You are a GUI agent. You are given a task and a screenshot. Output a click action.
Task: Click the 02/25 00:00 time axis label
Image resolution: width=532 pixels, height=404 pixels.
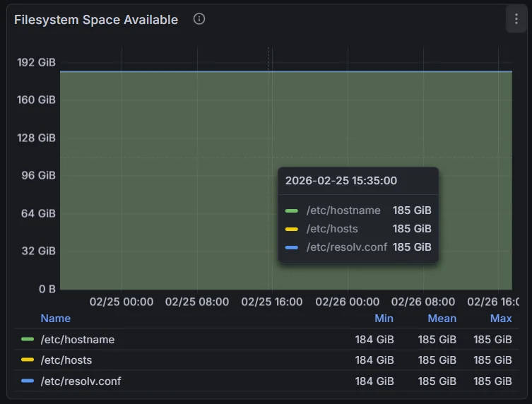click(122, 302)
